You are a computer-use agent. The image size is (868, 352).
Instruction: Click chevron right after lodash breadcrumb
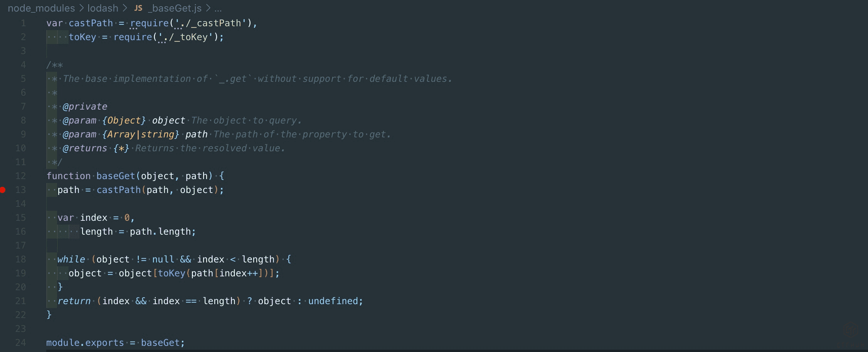click(x=124, y=8)
